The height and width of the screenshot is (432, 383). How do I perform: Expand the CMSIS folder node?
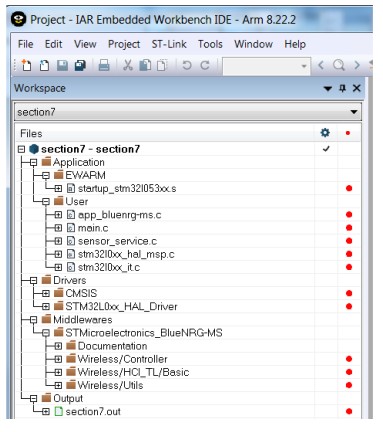[46, 293]
